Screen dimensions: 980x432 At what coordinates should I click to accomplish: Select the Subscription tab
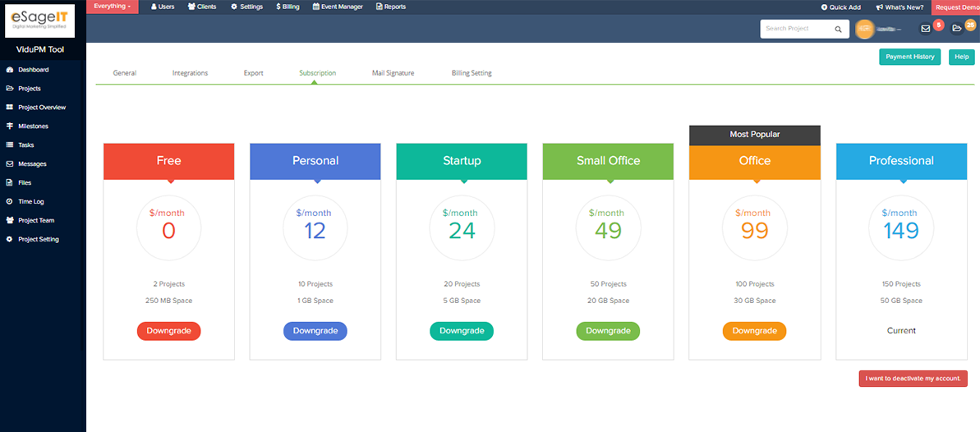(x=318, y=73)
